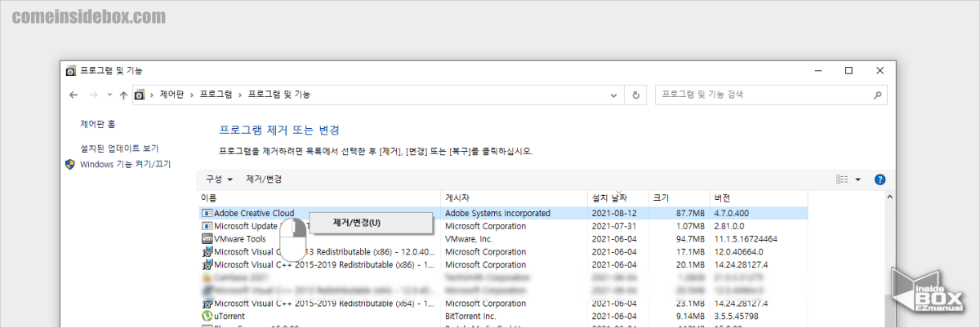This screenshot has width=980, height=328.
Task: Click size value 9.14MB
Action: (x=689, y=317)
